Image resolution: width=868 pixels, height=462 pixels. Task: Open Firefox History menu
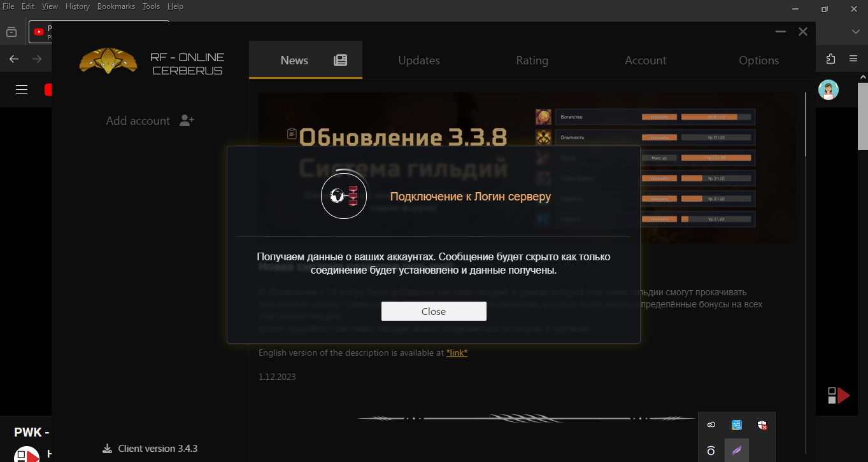[x=78, y=6]
